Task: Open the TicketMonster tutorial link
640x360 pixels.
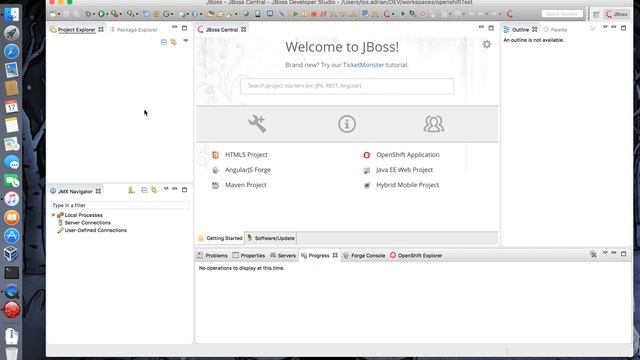Action: click(363, 65)
